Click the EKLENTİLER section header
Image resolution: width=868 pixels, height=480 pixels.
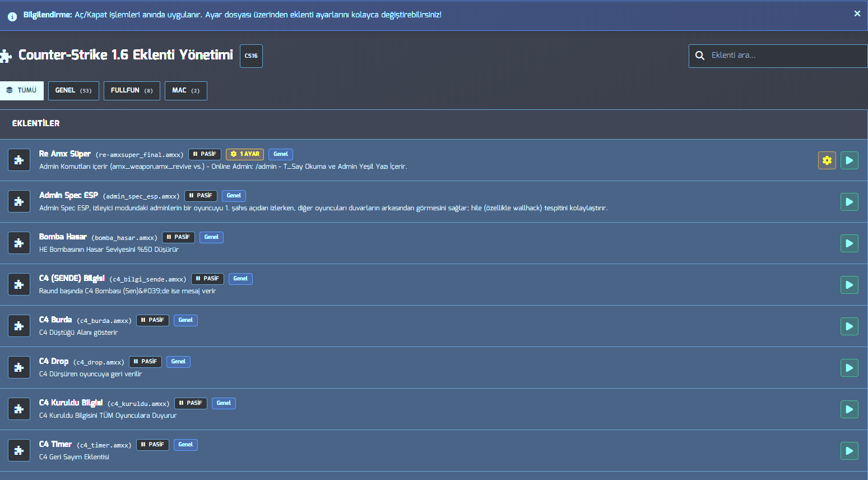[36, 123]
